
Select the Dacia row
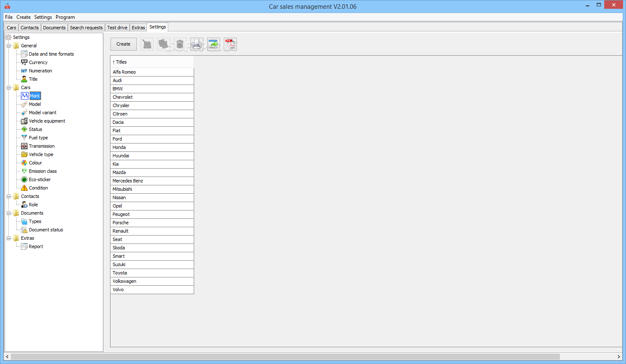[152, 122]
